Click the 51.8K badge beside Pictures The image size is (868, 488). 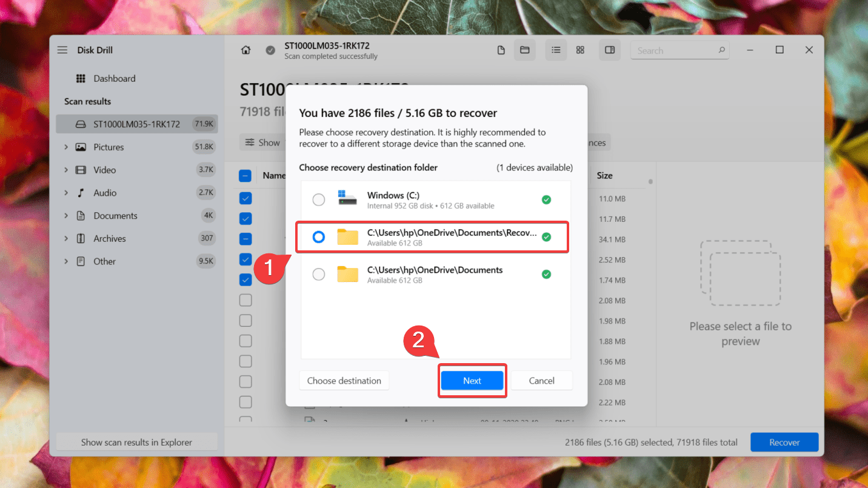pyautogui.click(x=203, y=147)
